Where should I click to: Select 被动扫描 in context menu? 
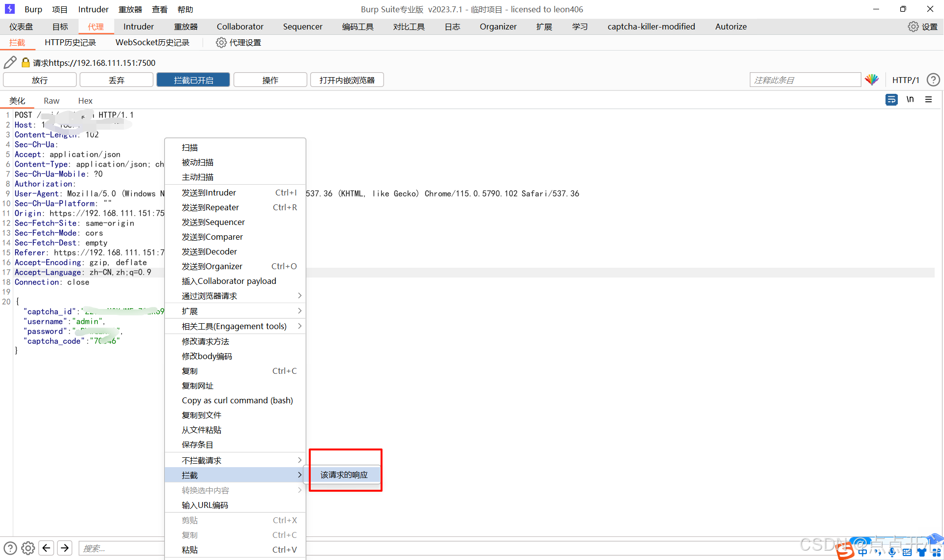pyautogui.click(x=235, y=162)
